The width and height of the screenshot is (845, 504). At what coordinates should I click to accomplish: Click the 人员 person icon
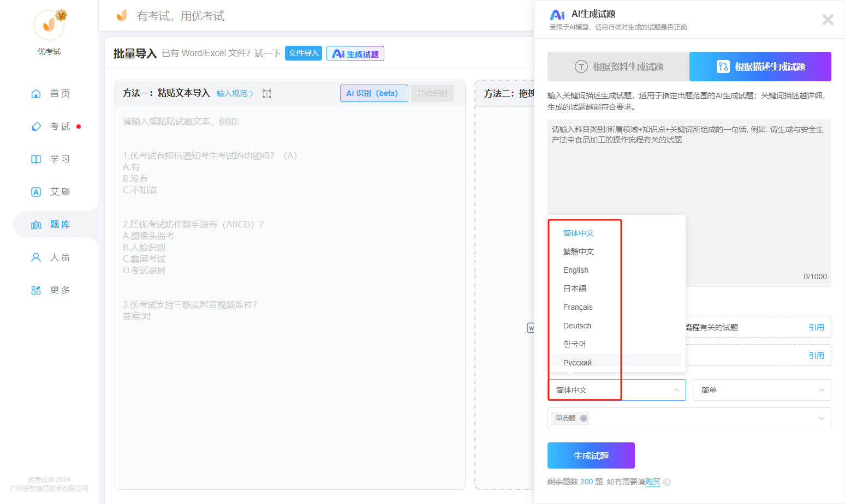pos(36,257)
